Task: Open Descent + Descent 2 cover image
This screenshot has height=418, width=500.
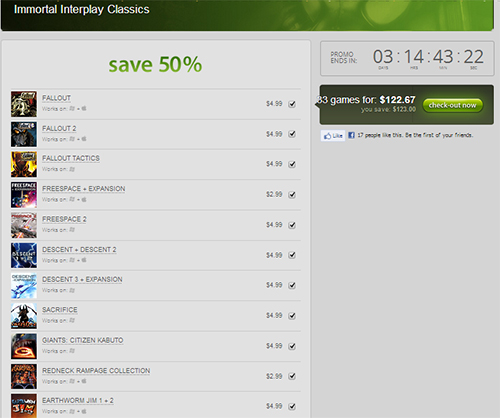Action: click(x=24, y=255)
